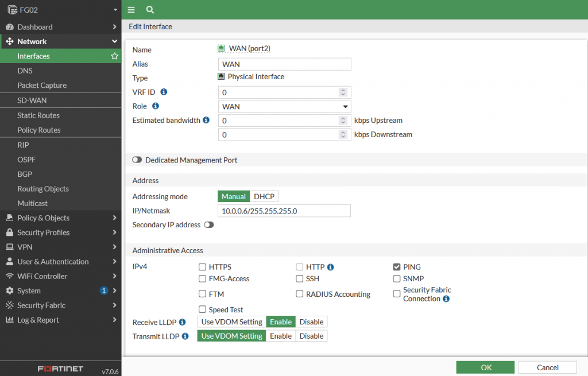588x376 pixels.
Task: Check the SSH access checkbox
Action: (x=300, y=279)
